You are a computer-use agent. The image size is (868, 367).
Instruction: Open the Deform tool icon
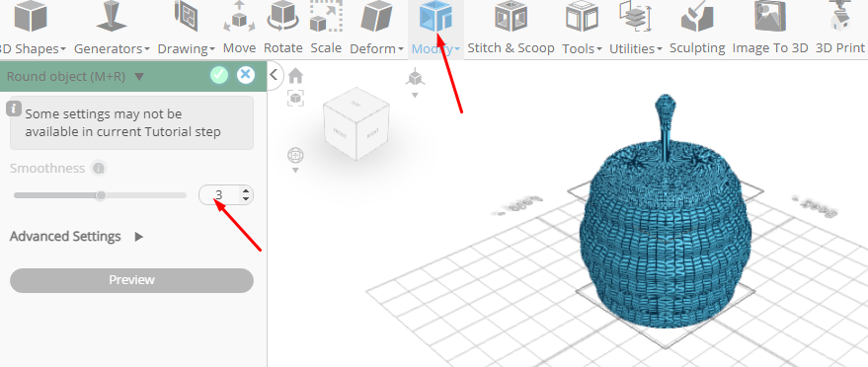click(x=376, y=17)
